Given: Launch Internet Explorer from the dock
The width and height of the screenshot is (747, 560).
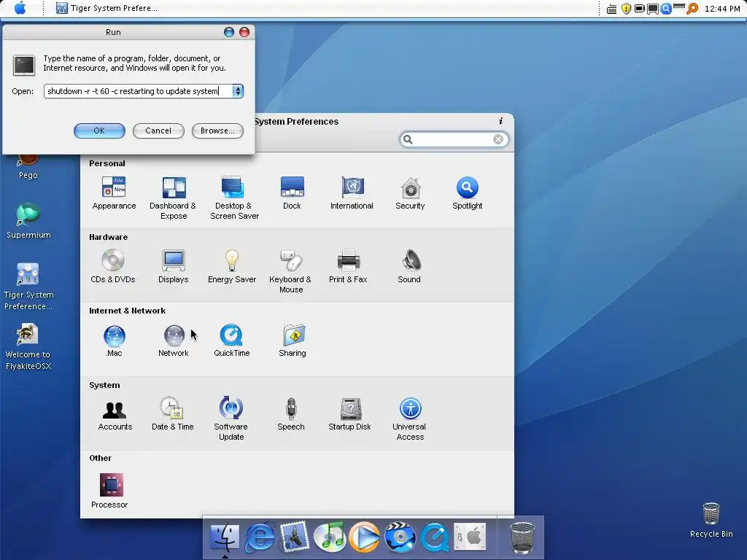Looking at the screenshot, I should click(x=260, y=537).
